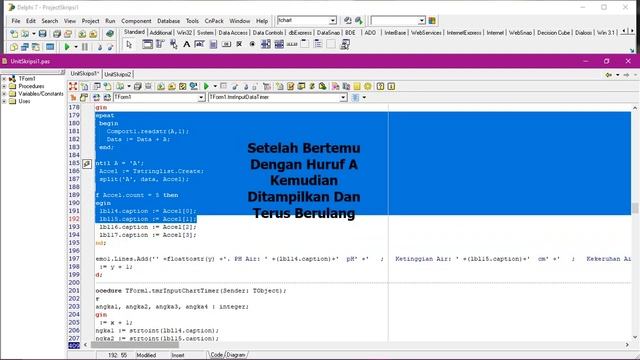Image resolution: width=640 pixels, height=360 pixels.
Task: Select the PopupMenu component
Action: (173, 44)
